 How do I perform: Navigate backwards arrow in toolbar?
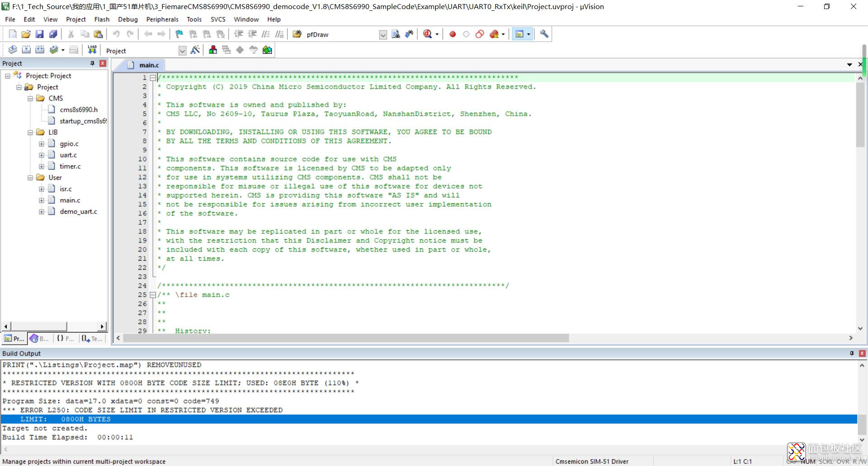coord(148,34)
